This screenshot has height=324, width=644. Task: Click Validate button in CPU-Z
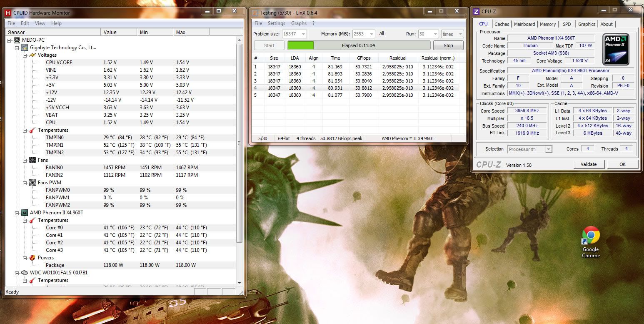coord(589,164)
